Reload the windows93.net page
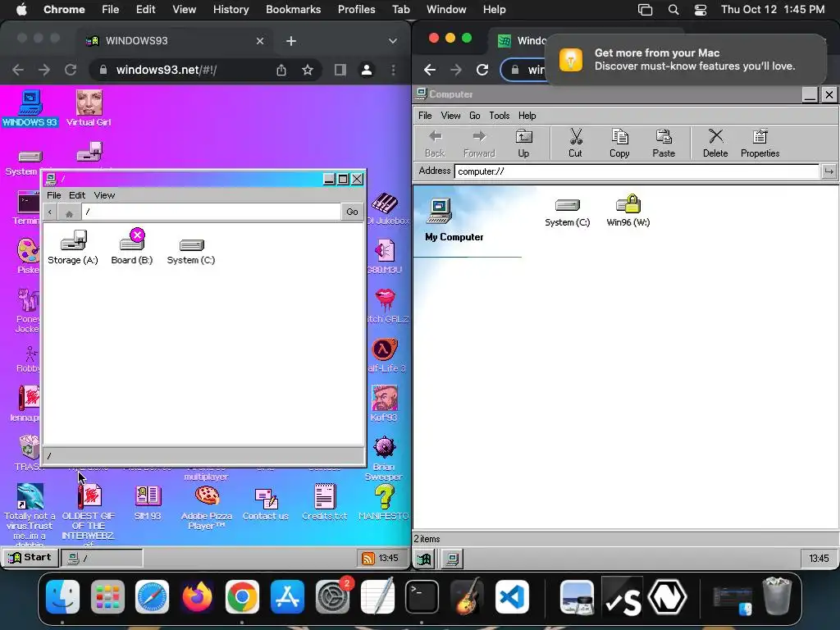Viewport: 840px width, 630px height. click(71, 70)
